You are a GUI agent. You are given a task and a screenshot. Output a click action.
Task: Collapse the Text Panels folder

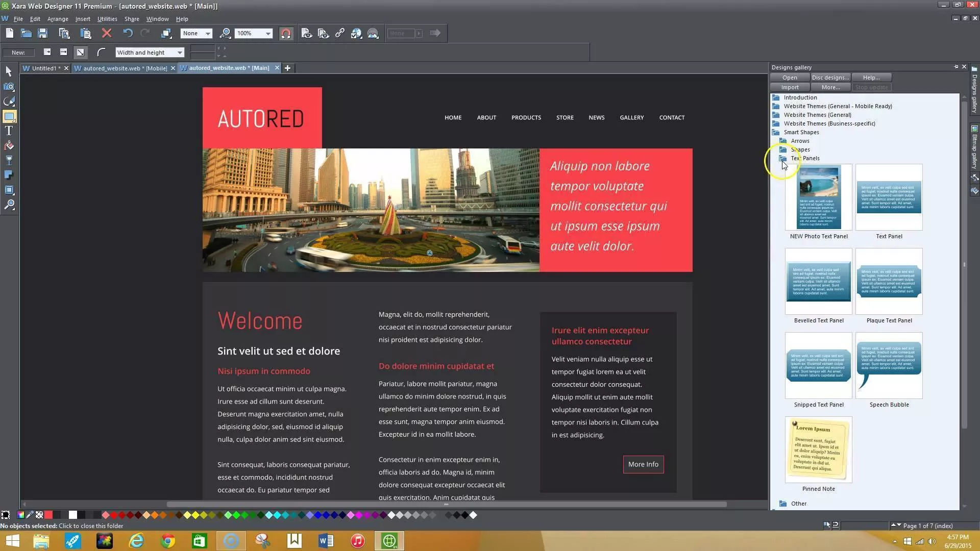783,158
